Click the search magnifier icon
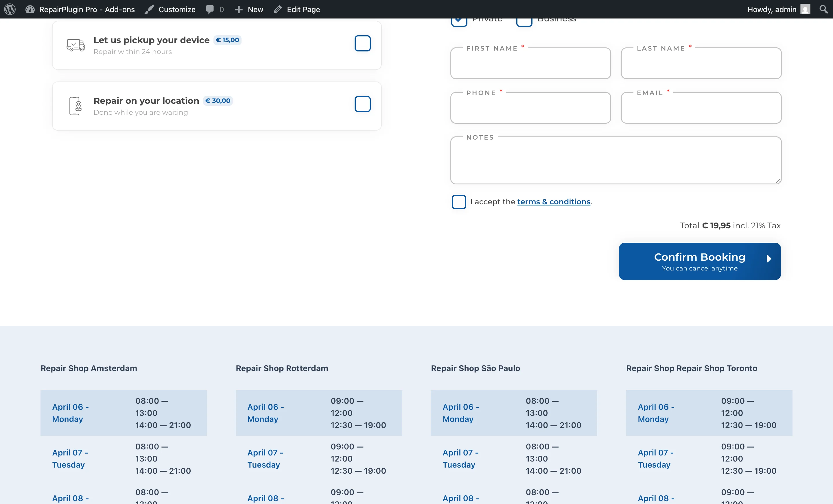This screenshot has width=833, height=504. coord(823,9)
